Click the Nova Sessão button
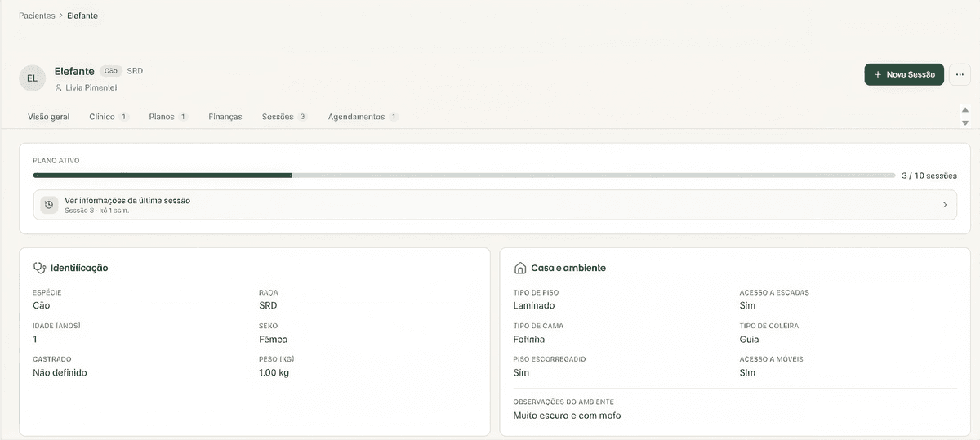The width and height of the screenshot is (980, 440). tap(904, 74)
